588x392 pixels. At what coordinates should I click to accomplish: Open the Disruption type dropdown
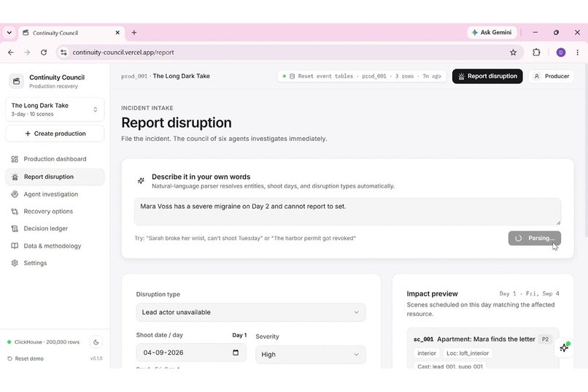[251, 312]
